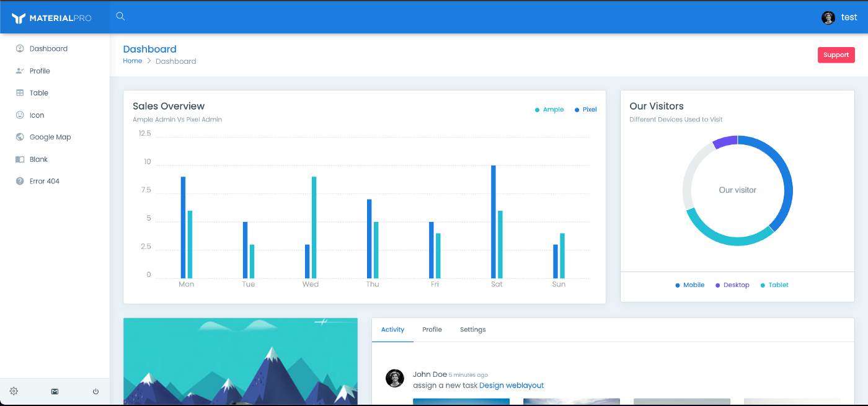Click the Icon smiley face in sidebar
Screen dimensions: 868x406
[x=20, y=115]
